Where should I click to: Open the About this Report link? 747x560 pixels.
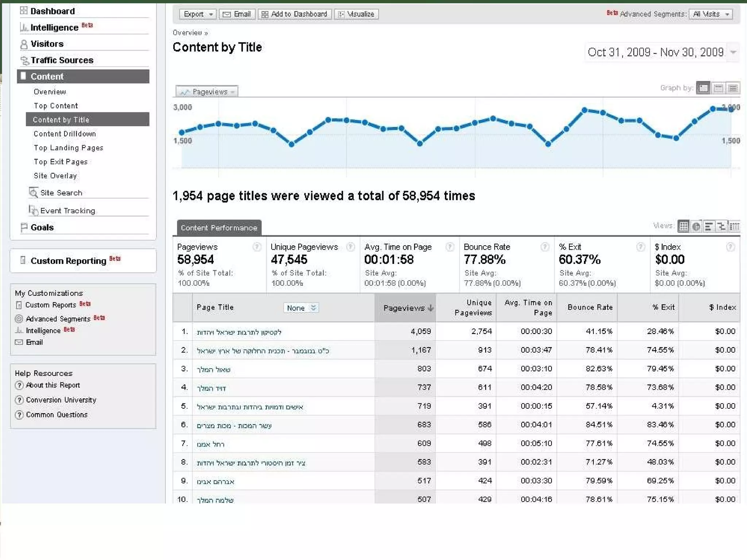pos(53,385)
